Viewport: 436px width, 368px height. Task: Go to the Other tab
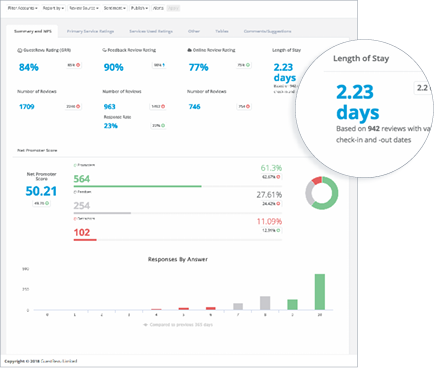click(x=194, y=31)
